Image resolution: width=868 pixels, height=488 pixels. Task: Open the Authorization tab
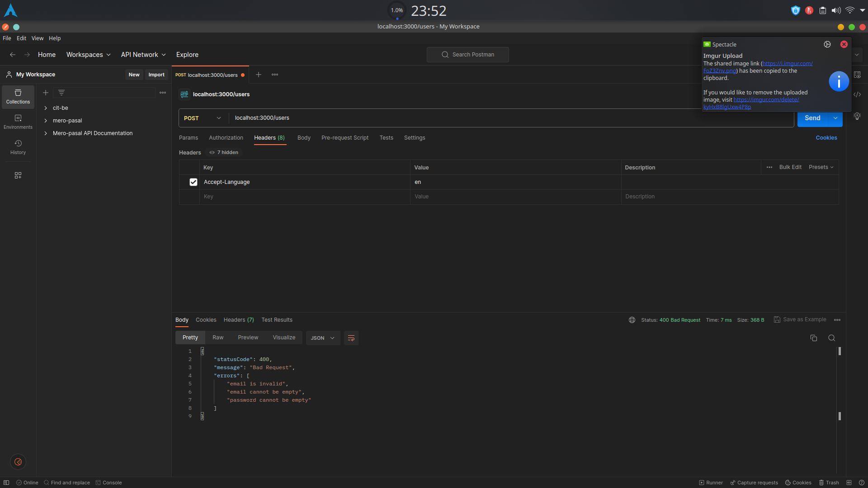point(226,138)
